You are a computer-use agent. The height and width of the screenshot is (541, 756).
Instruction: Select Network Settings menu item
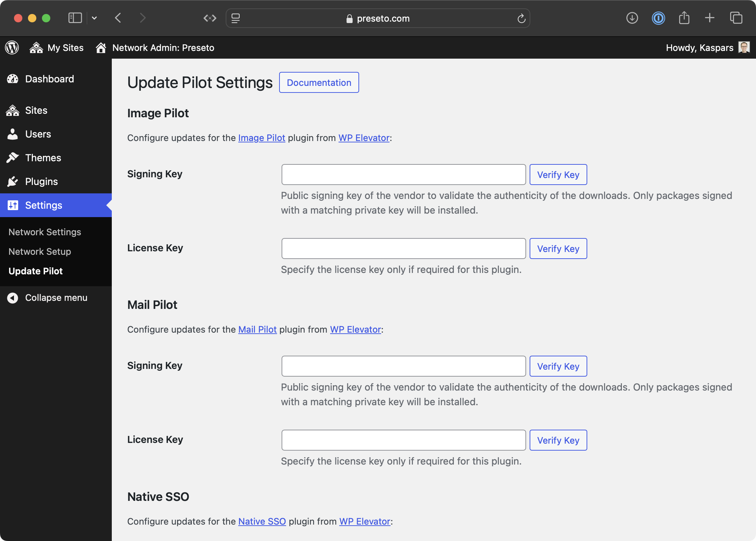tap(44, 231)
